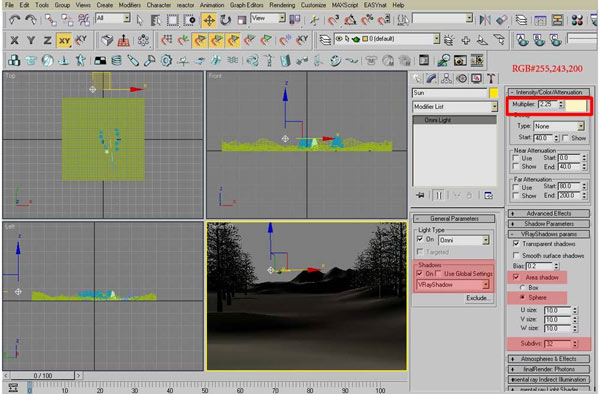Select Omni Light in modifier stack
This screenshot has height=394, width=600.
pos(455,120)
